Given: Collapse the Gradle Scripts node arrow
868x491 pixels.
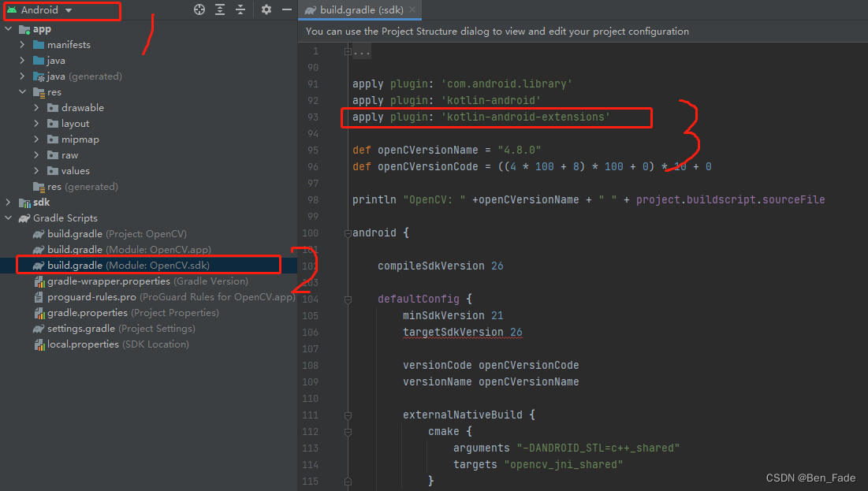Looking at the screenshot, I should [x=9, y=218].
